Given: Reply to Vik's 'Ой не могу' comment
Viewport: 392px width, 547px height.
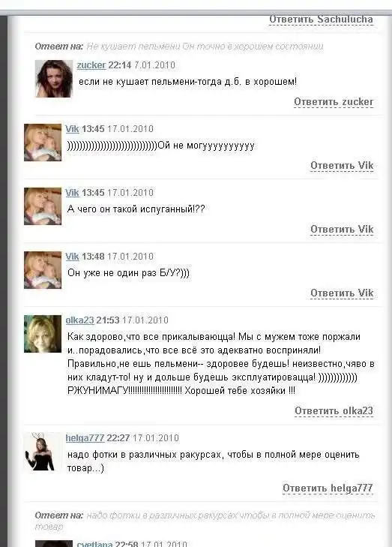Looking at the screenshot, I should 342,166.
